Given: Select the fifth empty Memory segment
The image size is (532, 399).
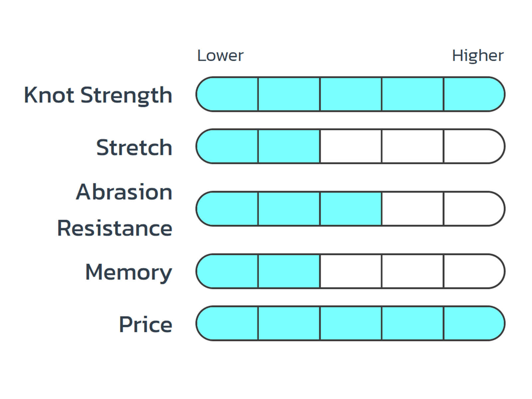Looking at the screenshot, I should (474, 271).
